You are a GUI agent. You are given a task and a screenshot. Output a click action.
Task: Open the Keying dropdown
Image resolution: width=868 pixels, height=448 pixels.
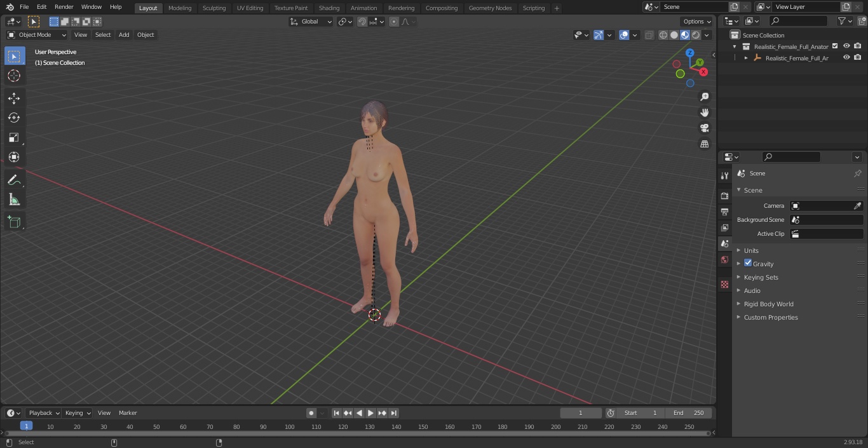(78, 413)
